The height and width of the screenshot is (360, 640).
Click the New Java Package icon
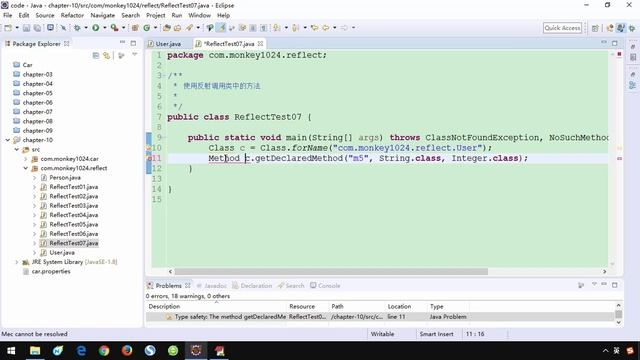tap(135, 28)
